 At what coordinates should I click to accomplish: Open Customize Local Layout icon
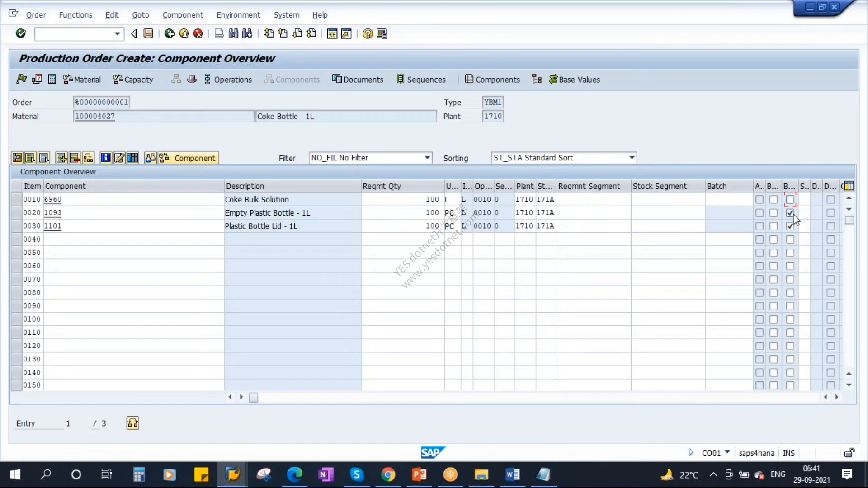tap(382, 33)
